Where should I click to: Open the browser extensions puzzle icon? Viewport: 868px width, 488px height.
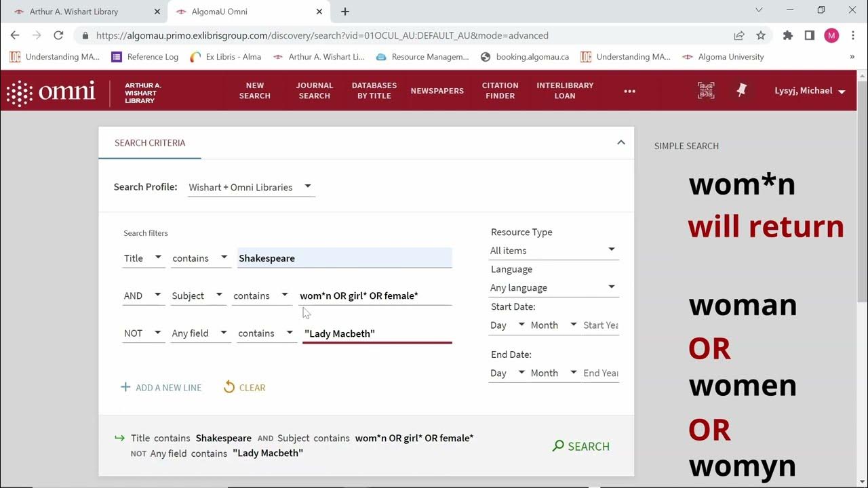(x=788, y=35)
